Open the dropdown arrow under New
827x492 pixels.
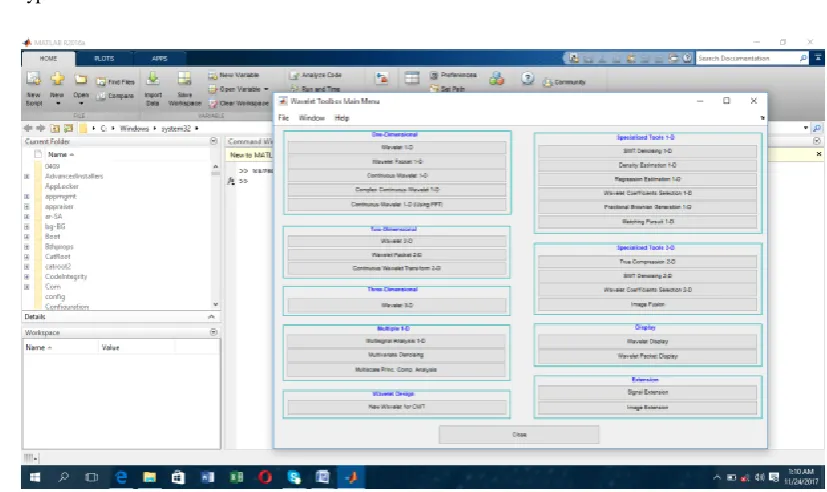point(58,104)
